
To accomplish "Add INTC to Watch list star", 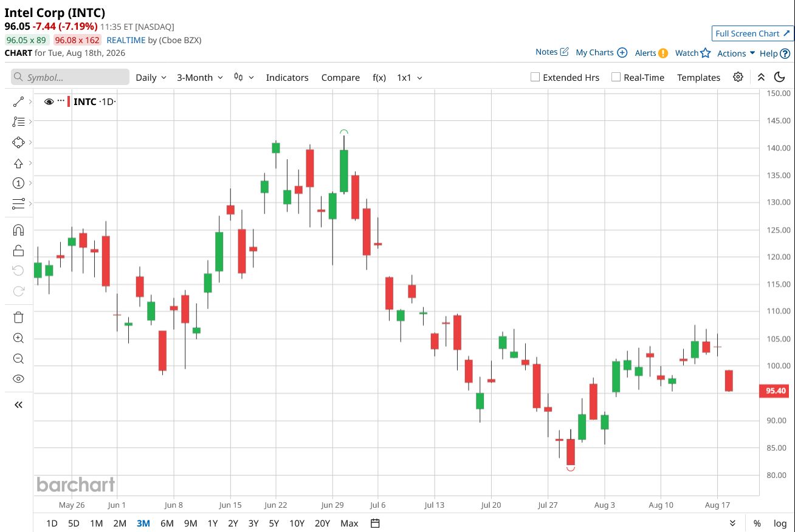I will pos(705,53).
